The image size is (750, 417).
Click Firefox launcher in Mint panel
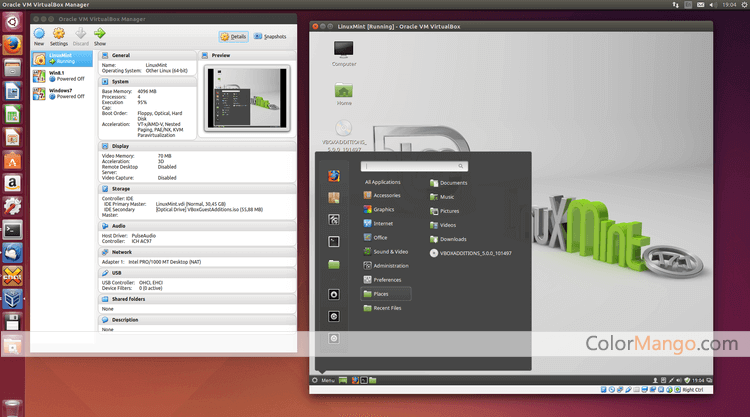pos(355,380)
